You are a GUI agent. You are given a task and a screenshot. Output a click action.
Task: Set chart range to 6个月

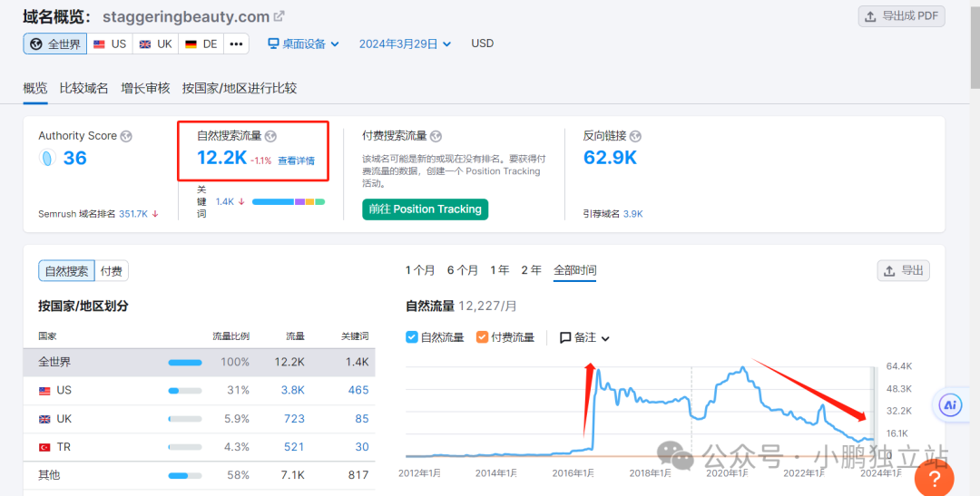point(463,270)
